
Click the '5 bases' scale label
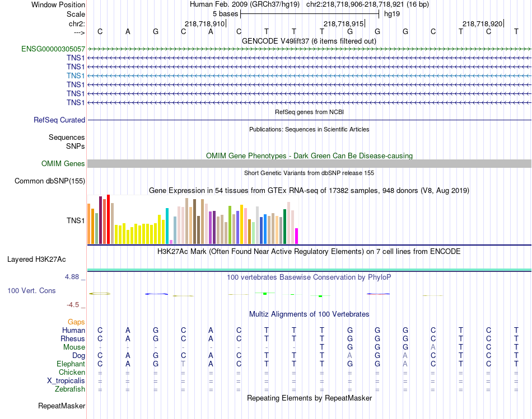point(225,14)
